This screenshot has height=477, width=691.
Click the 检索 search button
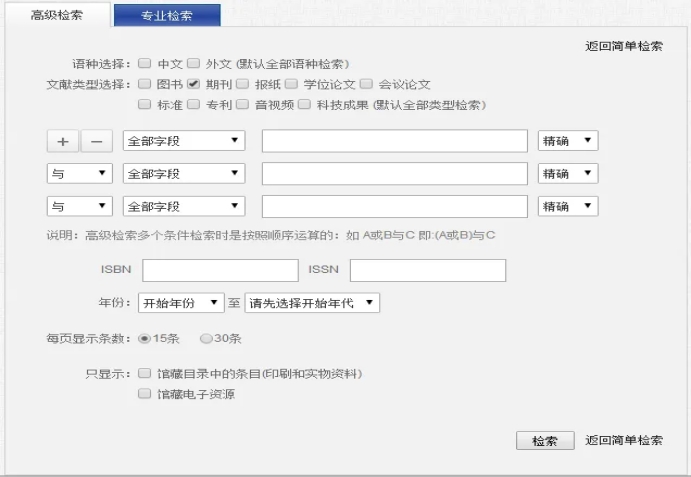click(x=545, y=441)
